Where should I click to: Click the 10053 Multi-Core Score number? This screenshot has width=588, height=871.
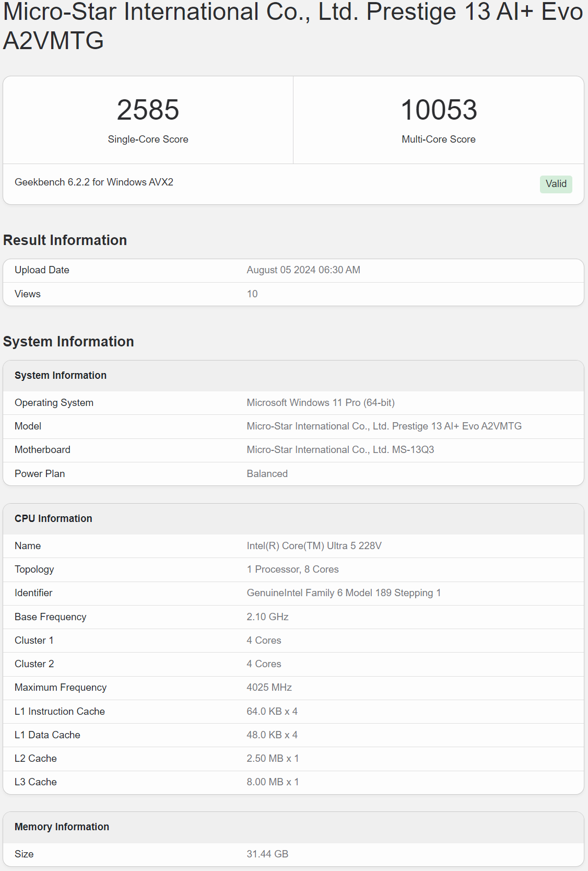[439, 110]
